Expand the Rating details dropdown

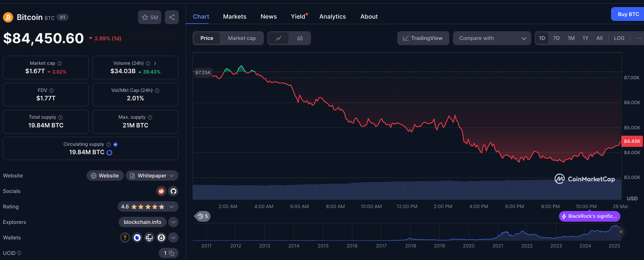(171, 207)
